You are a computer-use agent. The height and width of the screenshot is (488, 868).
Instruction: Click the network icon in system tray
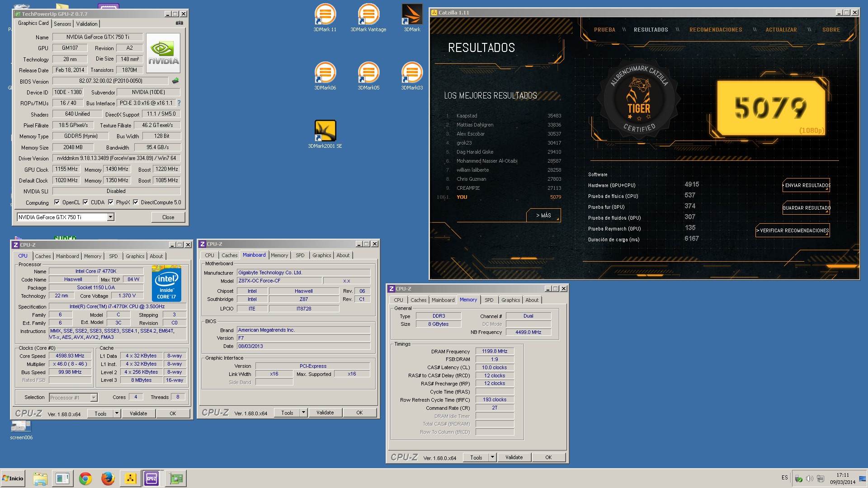pos(820,479)
